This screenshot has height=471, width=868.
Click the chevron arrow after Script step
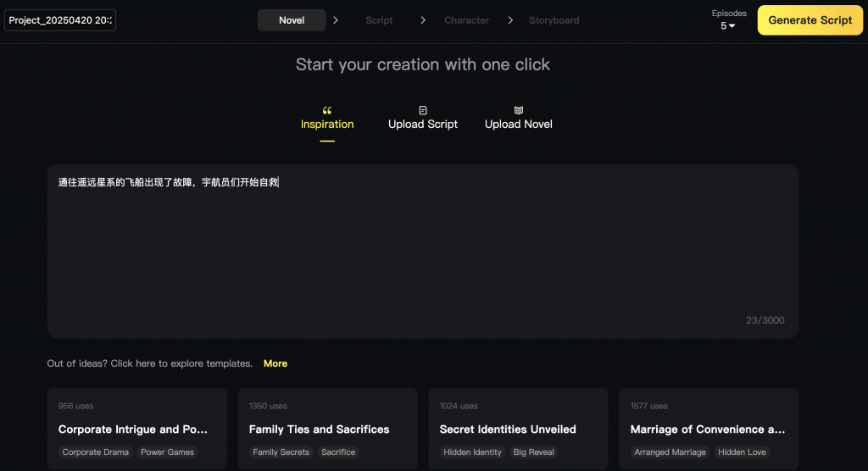[x=423, y=20]
